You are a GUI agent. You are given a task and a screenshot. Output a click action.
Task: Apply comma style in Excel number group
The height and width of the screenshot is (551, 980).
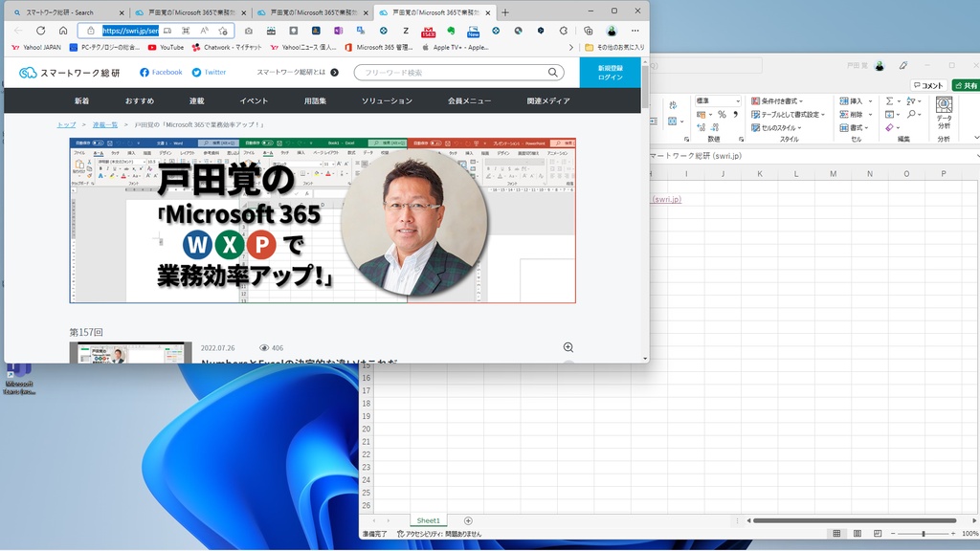tap(736, 115)
